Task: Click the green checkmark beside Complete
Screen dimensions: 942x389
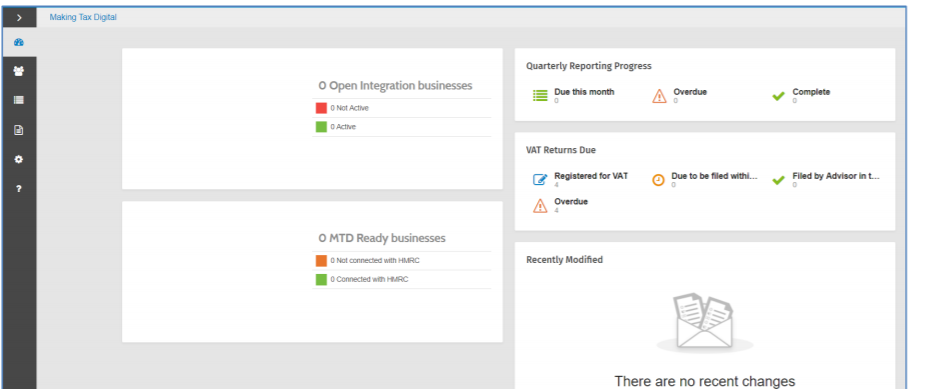Action: point(778,95)
